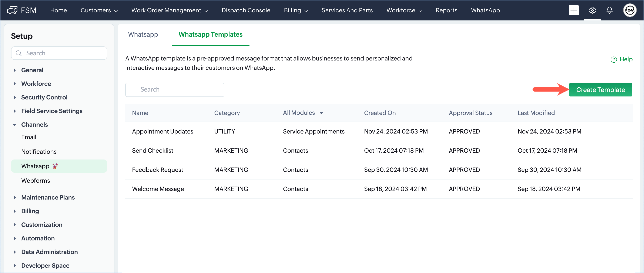Click the Create Template button
Viewport: 644px width, 273px height.
tap(600, 90)
